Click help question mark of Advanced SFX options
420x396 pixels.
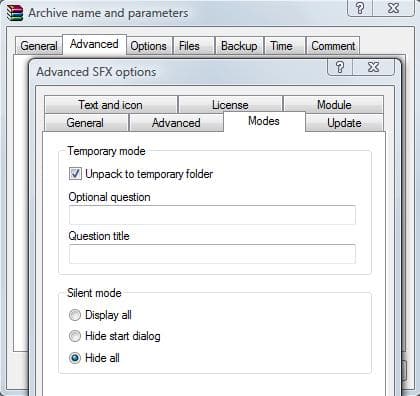click(340, 67)
